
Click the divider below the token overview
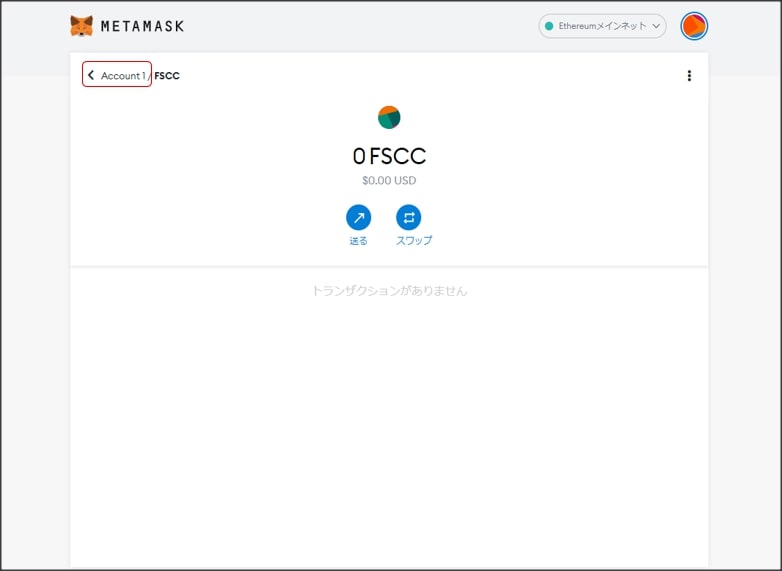coord(389,267)
